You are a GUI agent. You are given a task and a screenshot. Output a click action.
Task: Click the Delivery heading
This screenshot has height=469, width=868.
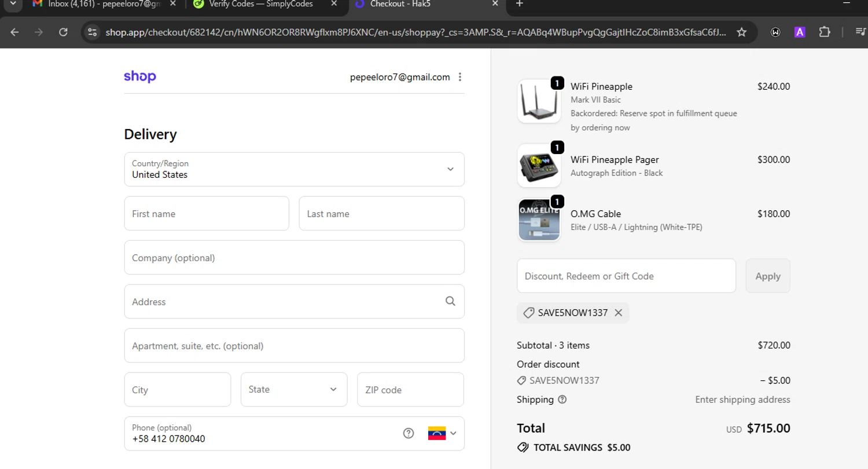(150, 134)
